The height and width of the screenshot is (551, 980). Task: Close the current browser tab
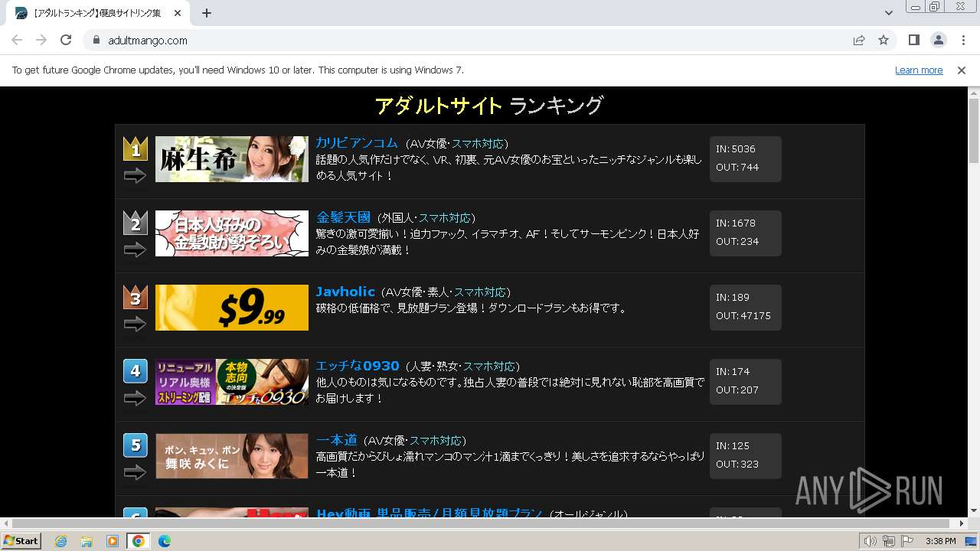pos(178,13)
